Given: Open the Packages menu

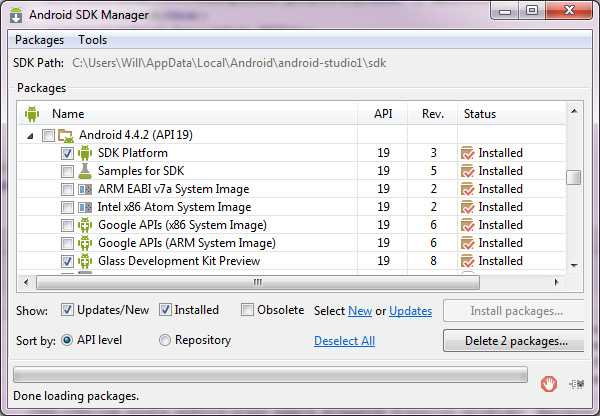Looking at the screenshot, I should click(39, 40).
